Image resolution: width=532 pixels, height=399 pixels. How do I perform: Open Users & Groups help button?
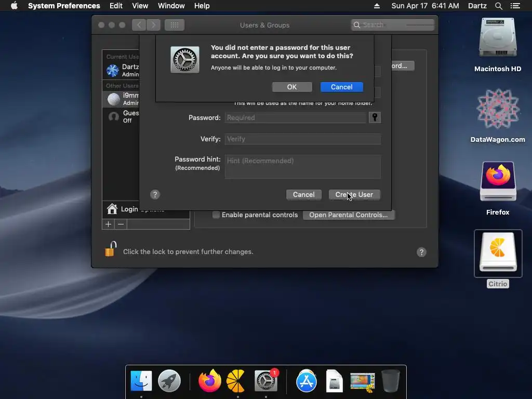click(421, 252)
